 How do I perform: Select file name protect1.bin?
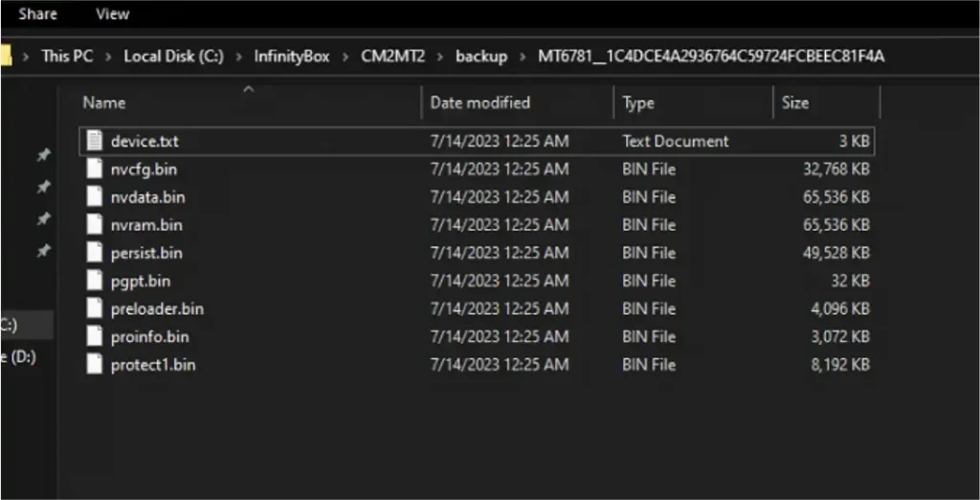point(153,364)
